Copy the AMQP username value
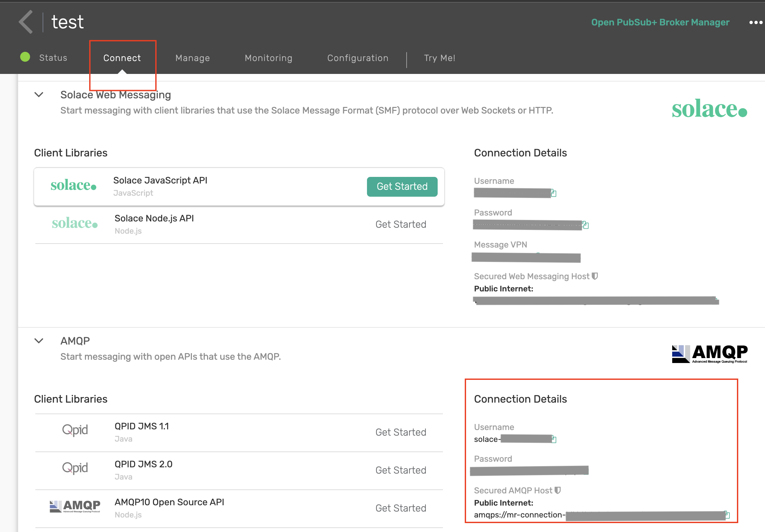 tap(553, 439)
